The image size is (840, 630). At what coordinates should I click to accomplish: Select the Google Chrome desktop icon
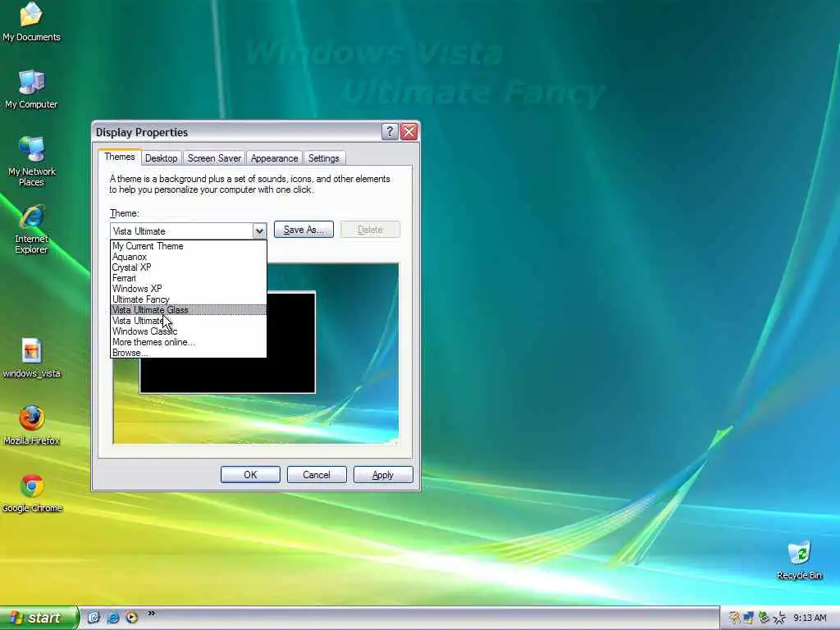[31, 493]
